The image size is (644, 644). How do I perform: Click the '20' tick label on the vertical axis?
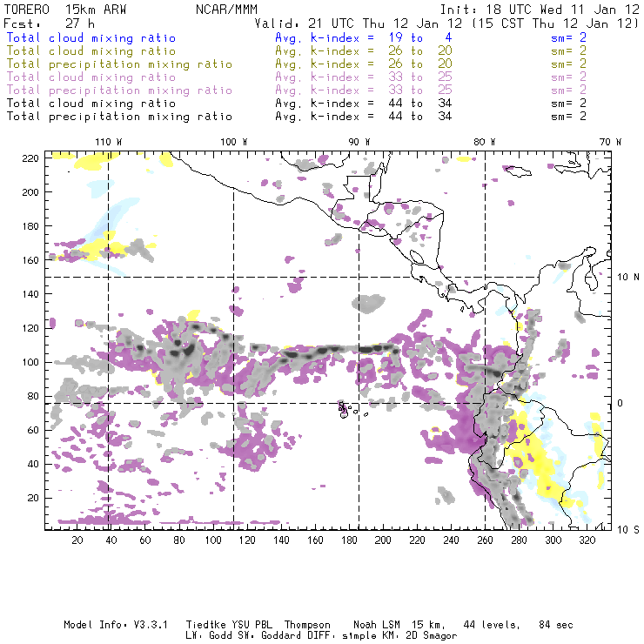coord(33,498)
